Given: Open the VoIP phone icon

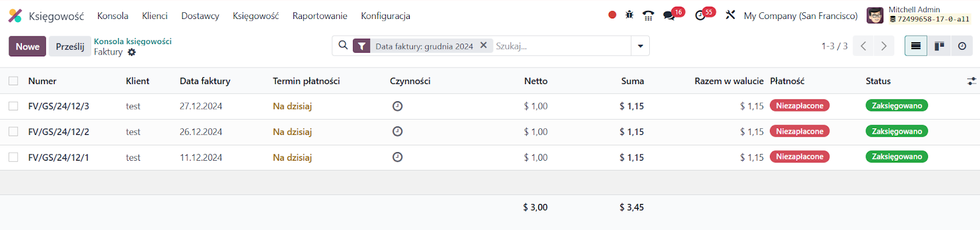Looking at the screenshot, I should [648, 15].
